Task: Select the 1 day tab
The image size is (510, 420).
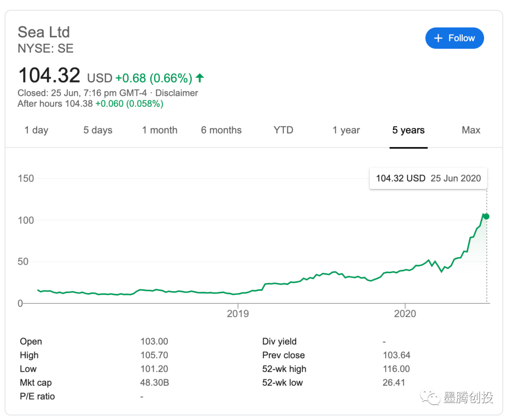Action: click(x=36, y=130)
